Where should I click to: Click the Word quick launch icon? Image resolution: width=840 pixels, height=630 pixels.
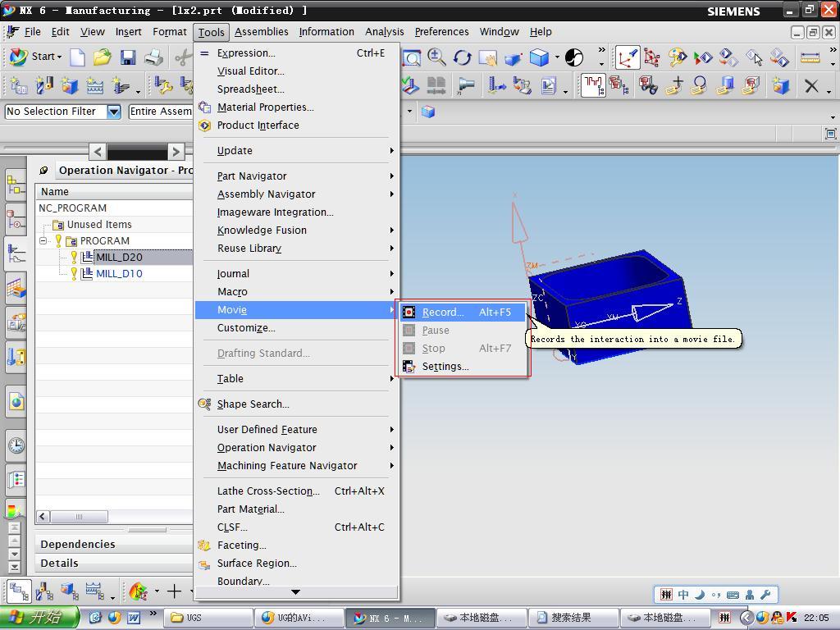134,618
